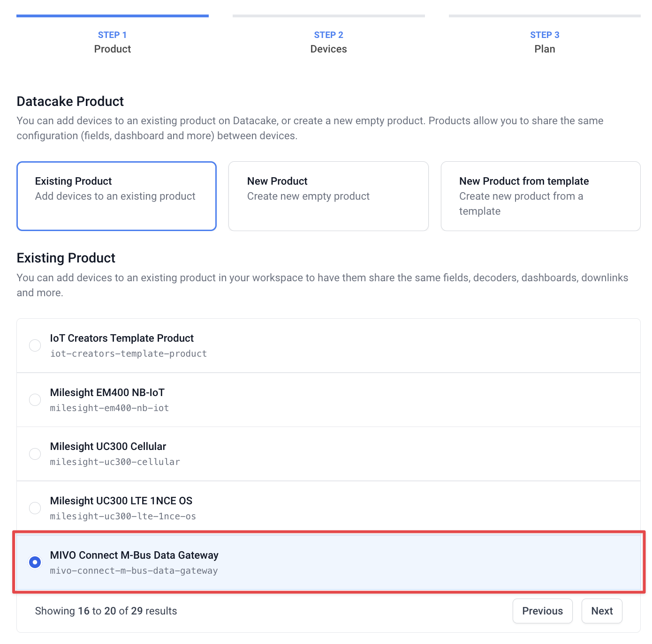Select Milesight UC300 Cellular radio button
652x644 pixels.
(35, 454)
